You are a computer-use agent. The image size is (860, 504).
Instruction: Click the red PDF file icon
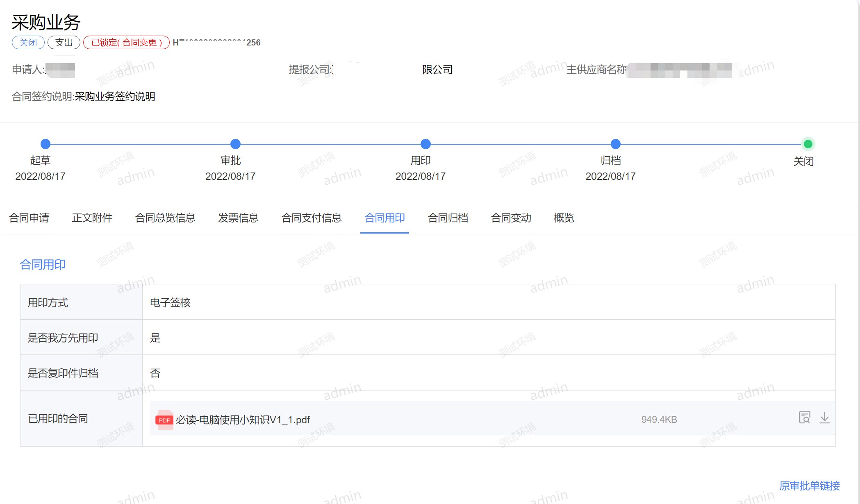click(164, 420)
